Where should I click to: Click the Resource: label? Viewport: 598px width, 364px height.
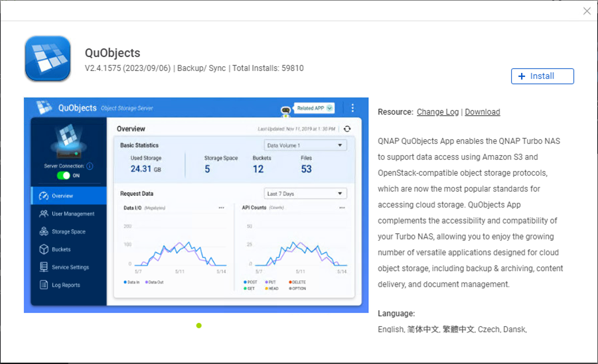click(x=396, y=112)
